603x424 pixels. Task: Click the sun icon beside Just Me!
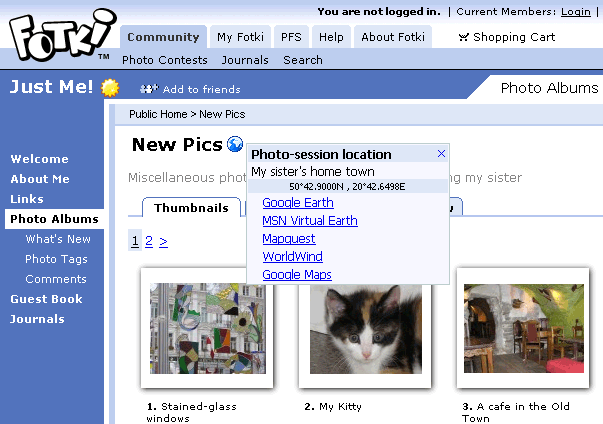pos(110,88)
